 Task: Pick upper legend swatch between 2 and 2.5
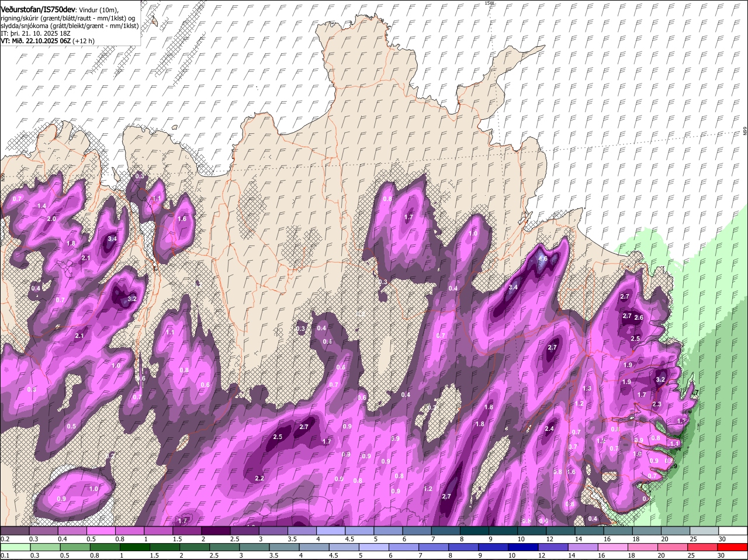tap(215, 531)
